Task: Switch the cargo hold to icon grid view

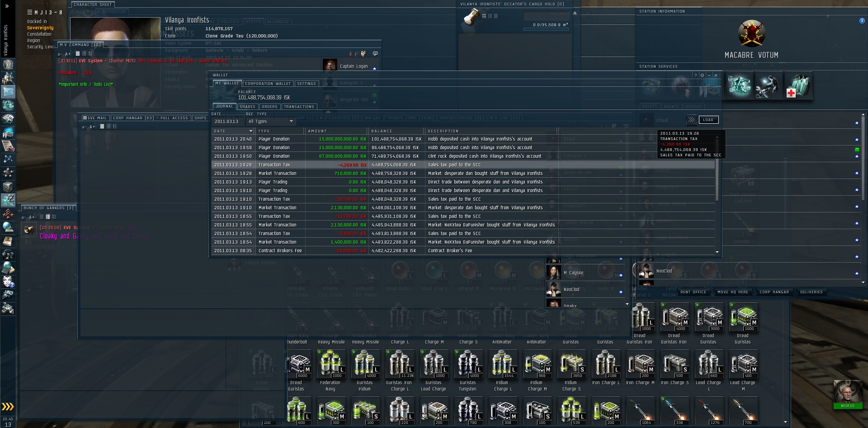Action: point(484,16)
